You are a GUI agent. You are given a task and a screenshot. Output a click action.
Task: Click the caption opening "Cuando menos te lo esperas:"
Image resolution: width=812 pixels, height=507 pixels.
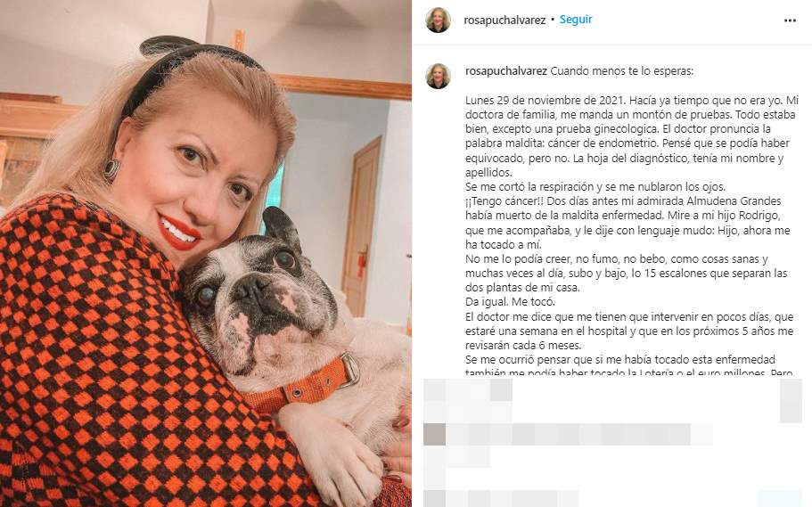pyautogui.click(x=621, y=71)
